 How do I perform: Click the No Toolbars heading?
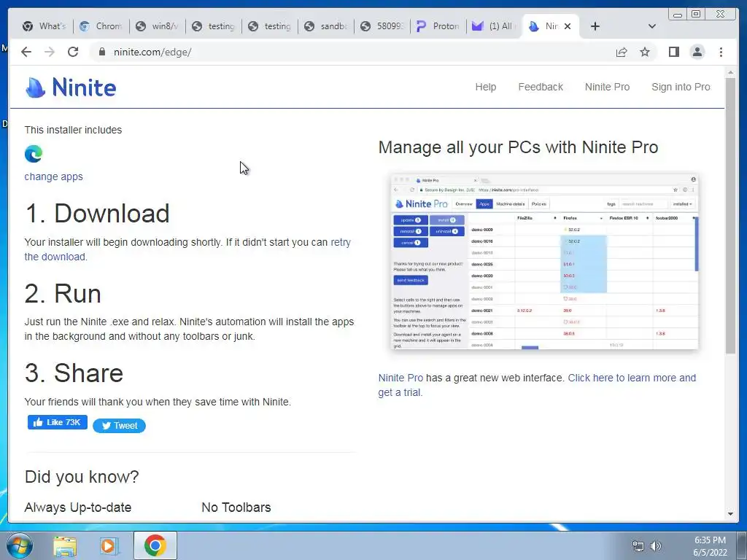[x=236, y=507]
